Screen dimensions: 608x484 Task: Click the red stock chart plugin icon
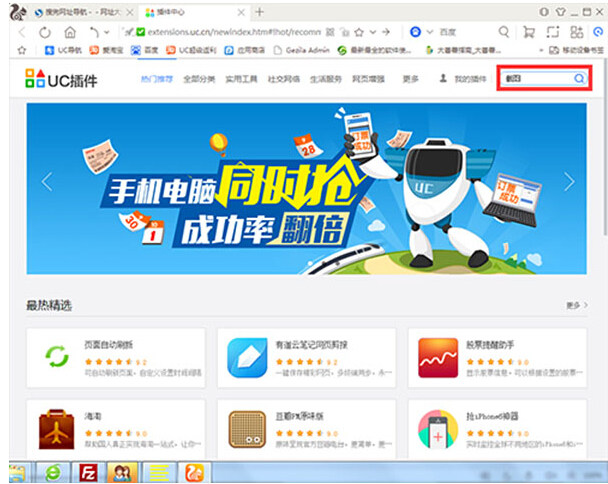click(438, 358)
